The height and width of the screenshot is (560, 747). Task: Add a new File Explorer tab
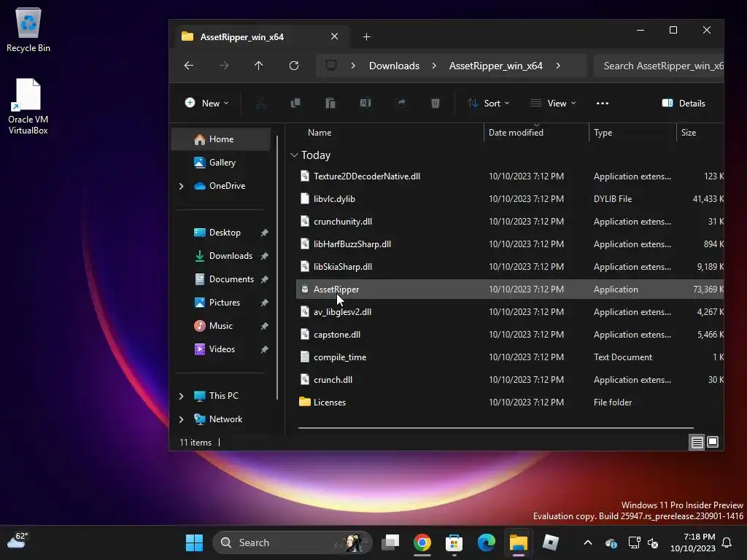pos(366,36)
